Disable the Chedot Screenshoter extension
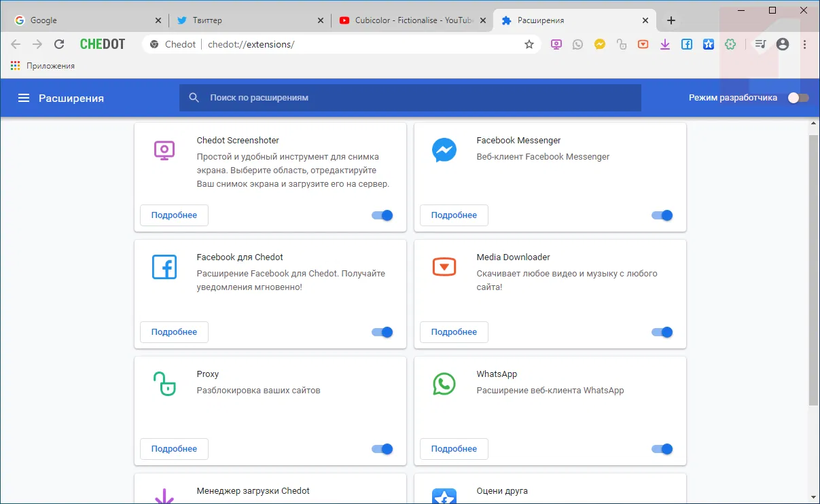This screenshot has height=504, width=820. (382, 215)
